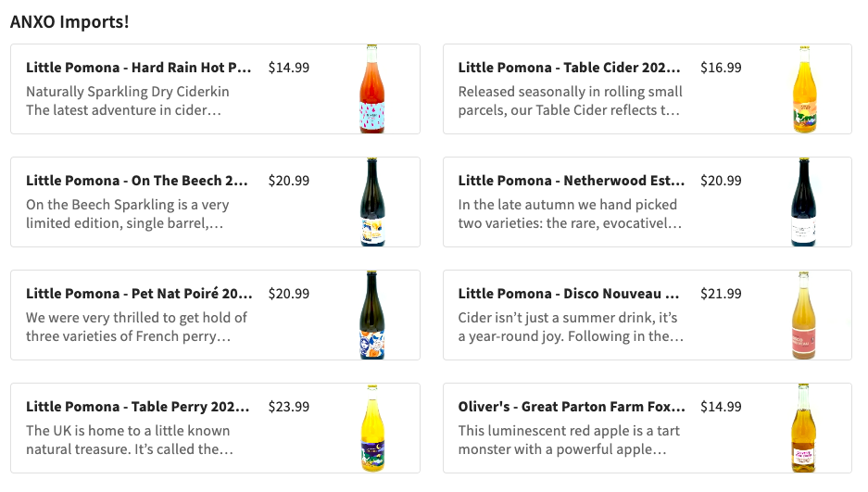This screenshot has width=868, height=492.
Task: Open Little Pomona Table Cider product title
Action: pos(570,68)
